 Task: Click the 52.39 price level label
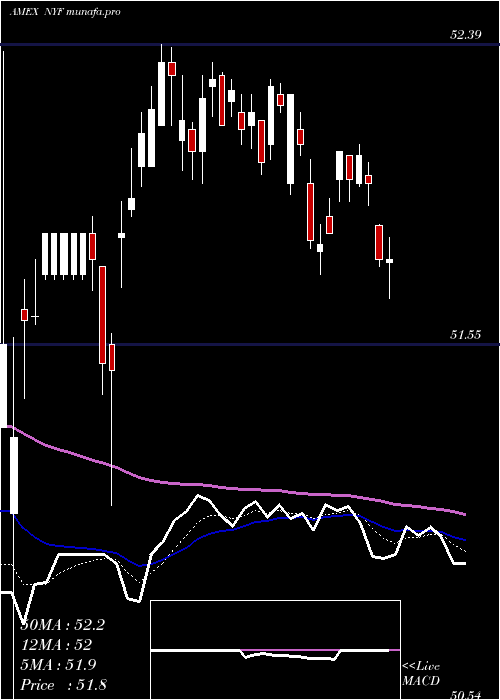tap(466, 35)
